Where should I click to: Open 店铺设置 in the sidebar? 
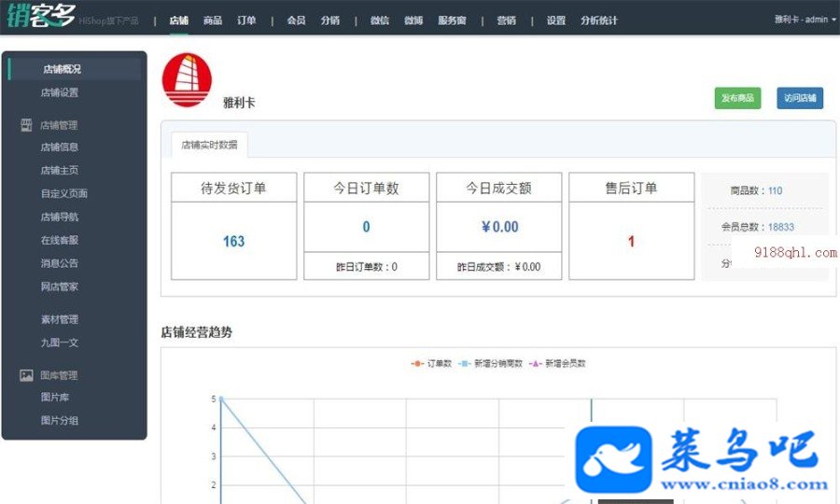[60, 92]
